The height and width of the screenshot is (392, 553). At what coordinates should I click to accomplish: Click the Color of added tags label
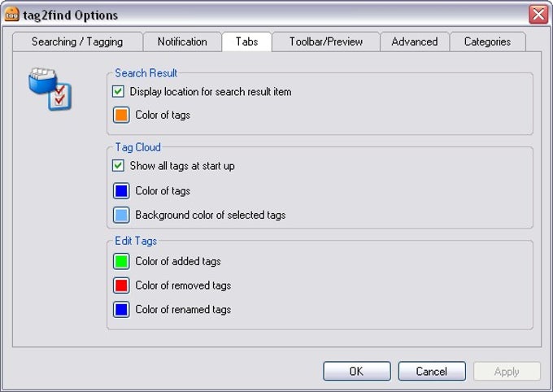pos(178,261)
